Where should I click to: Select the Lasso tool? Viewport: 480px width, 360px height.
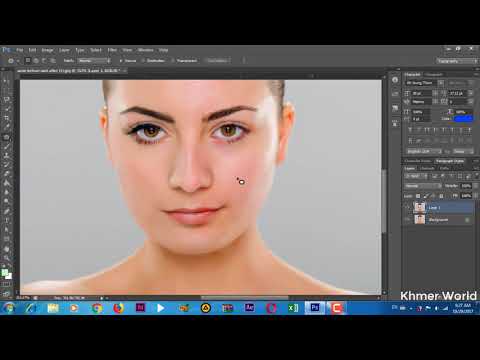tap(6, 99)
